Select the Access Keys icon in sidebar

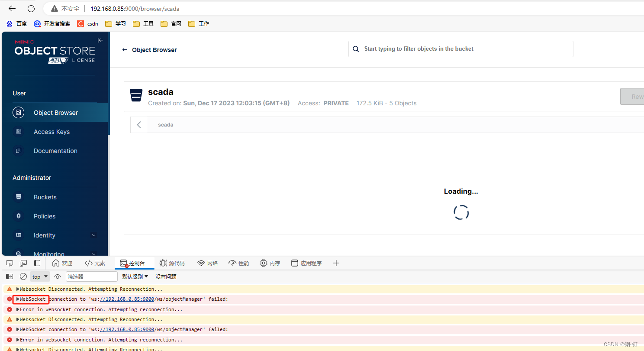coord(18,131)
